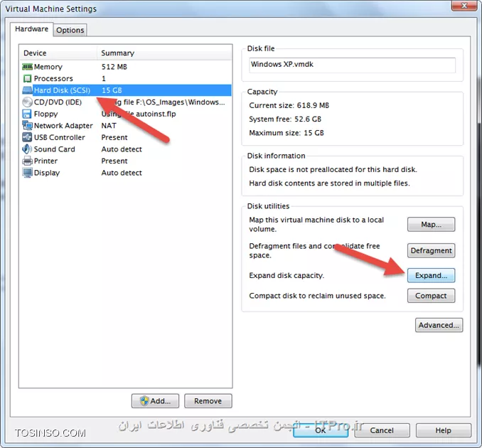
Task: Select the Processors row label
Action: coord(53,78)
